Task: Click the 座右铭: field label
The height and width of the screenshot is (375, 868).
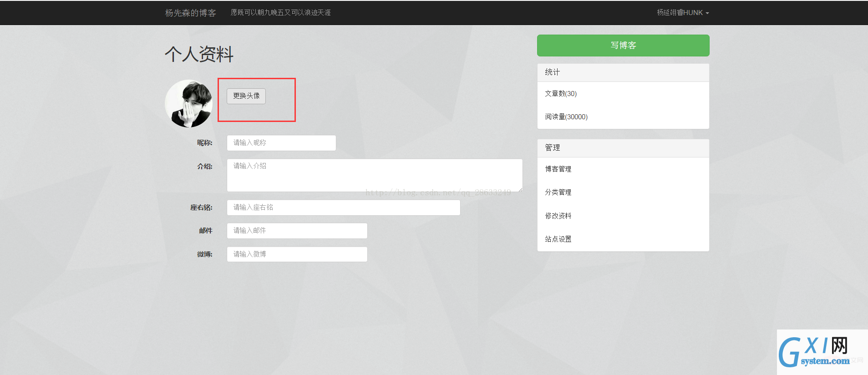Action: (201, 208)
